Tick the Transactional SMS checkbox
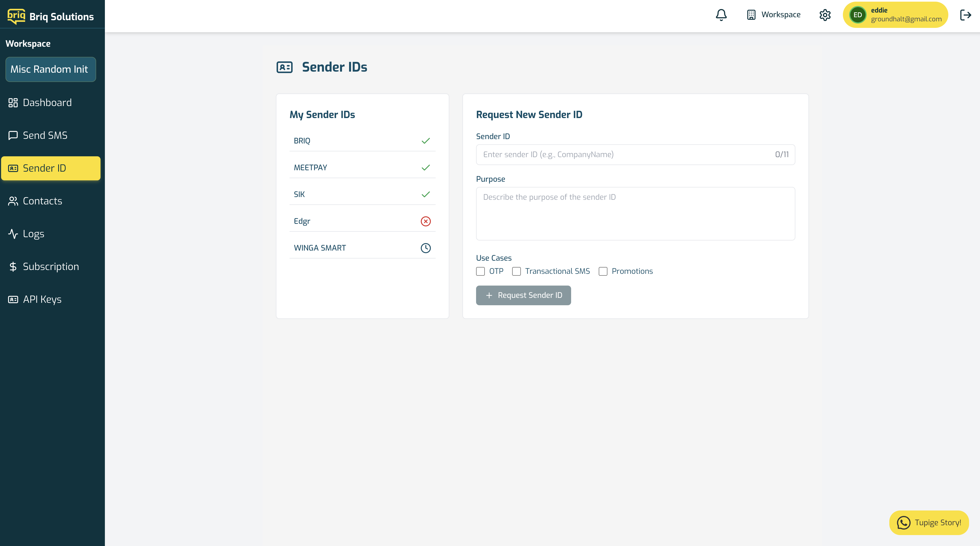 516,271
